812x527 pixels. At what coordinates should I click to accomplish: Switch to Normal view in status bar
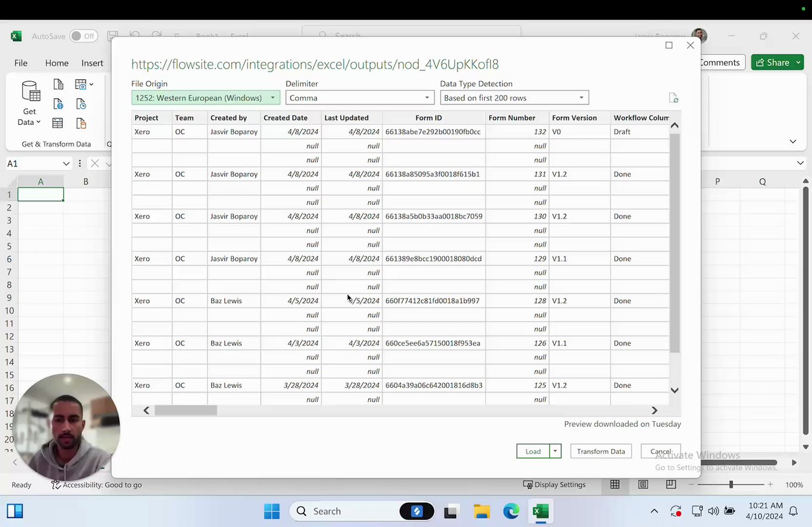click(615, 485)
